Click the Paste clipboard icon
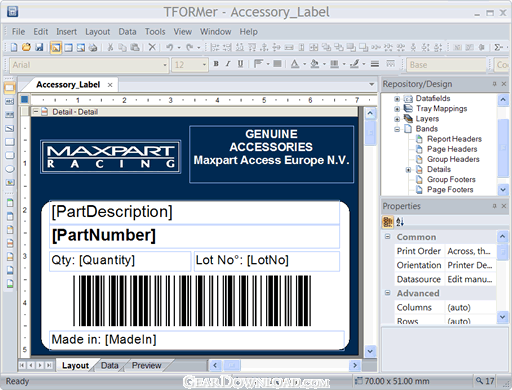Screen dimensions: 512x390 click(135, 48)
